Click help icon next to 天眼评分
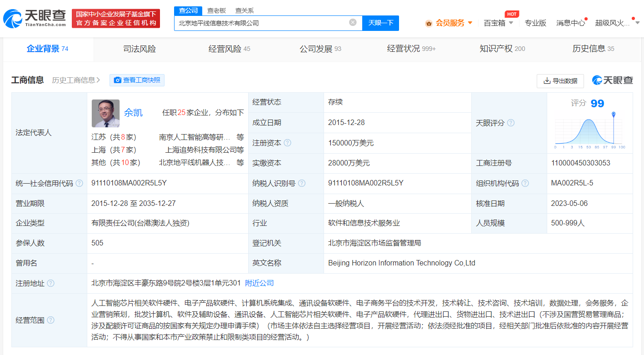 point(511,123)
